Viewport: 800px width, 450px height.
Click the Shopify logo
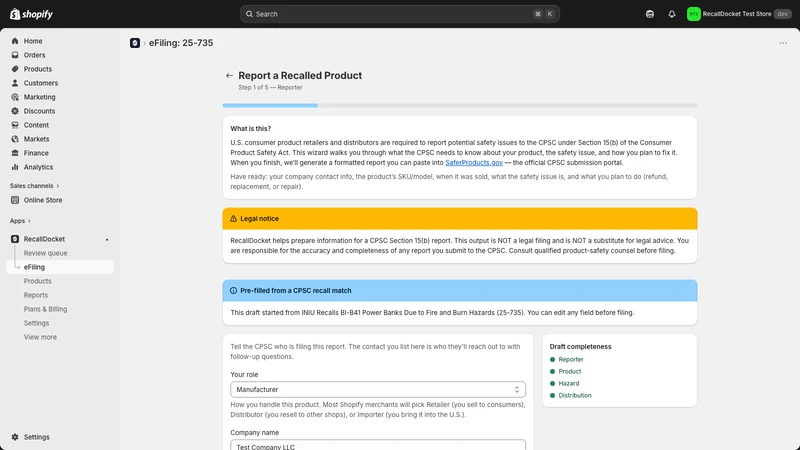coord(32,14)
